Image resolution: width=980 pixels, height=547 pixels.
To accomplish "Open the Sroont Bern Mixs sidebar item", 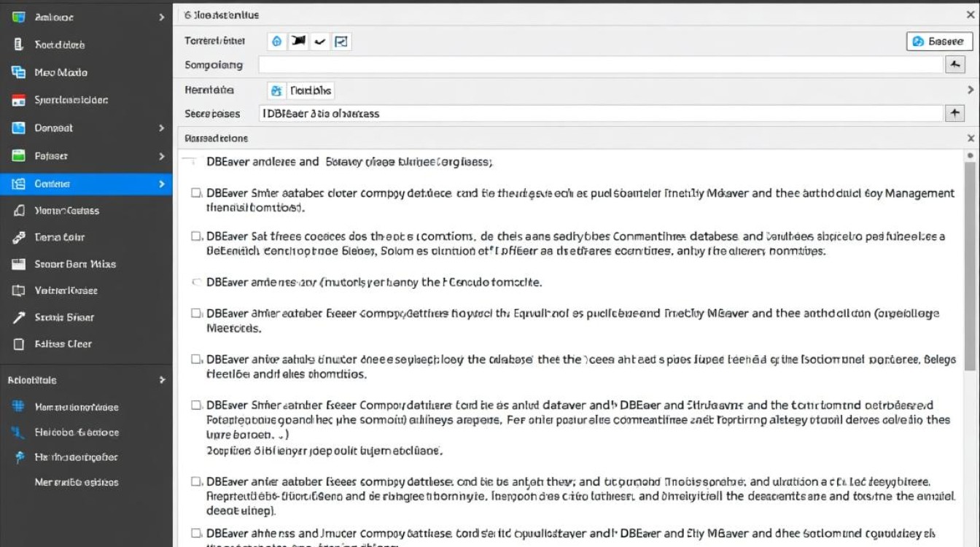I will pyautogui.click(x=74, y=264).
